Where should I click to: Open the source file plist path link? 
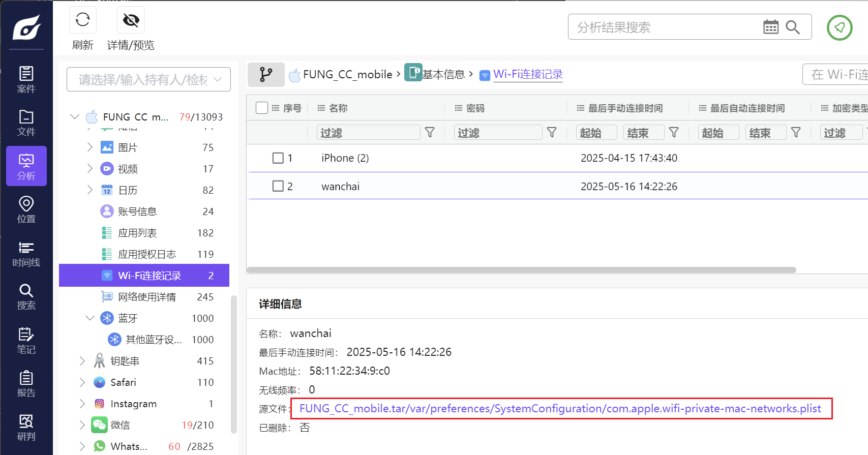point(560,409)
